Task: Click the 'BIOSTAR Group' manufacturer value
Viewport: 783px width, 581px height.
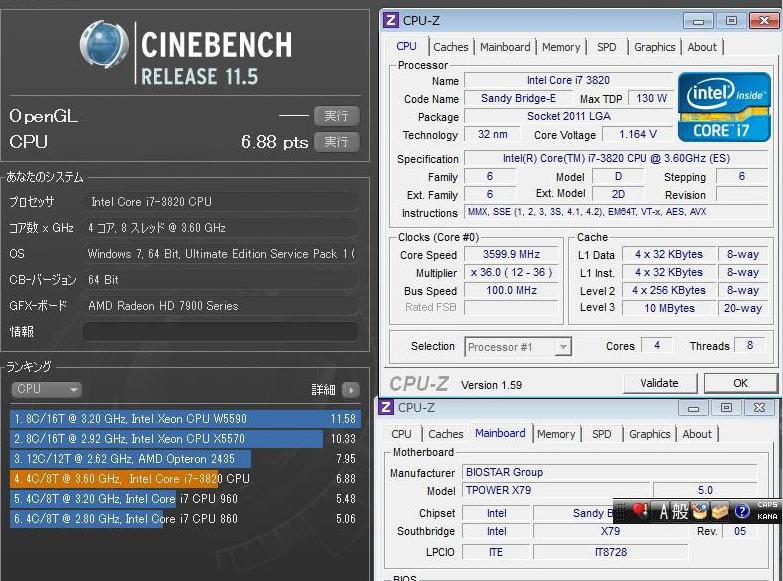Action: tap(609, 472)
